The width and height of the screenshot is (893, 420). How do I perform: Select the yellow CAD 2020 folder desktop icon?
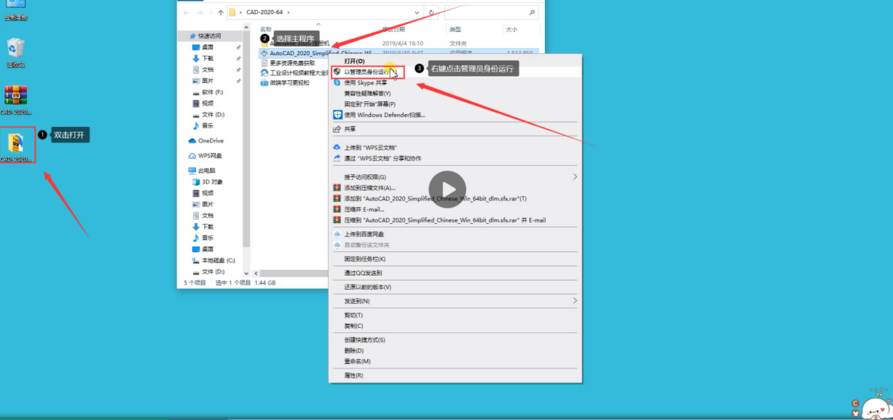17,145
